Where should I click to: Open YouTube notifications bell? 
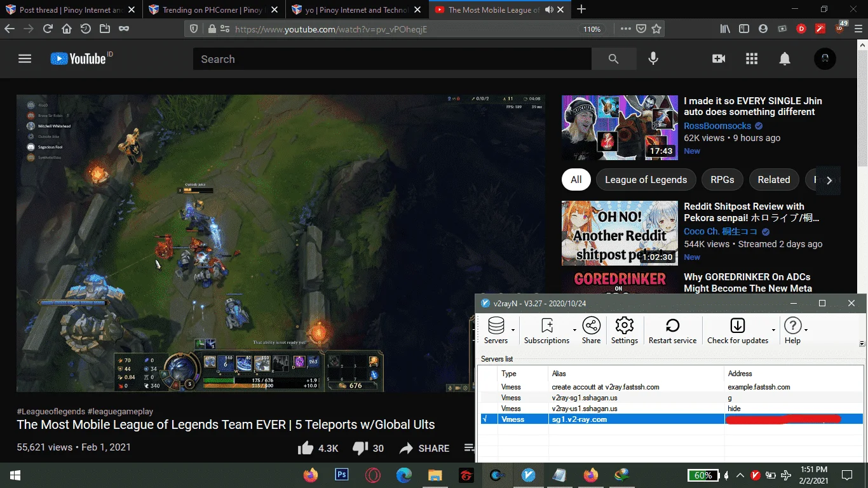pos(785,58)
